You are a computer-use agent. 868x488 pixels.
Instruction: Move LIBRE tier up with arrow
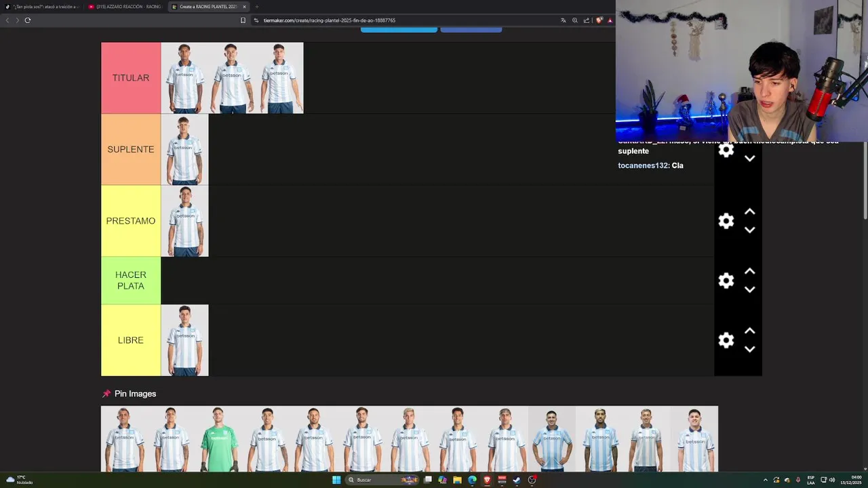(x=749, y=331)
